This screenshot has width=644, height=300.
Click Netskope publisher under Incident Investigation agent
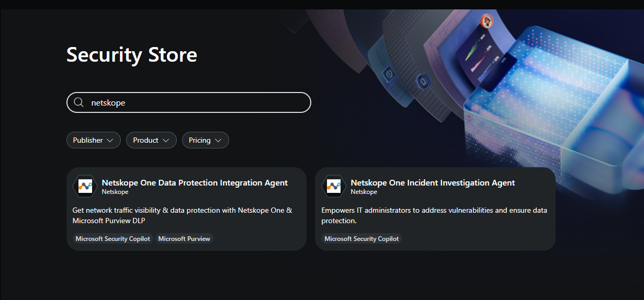coord(364,192)
